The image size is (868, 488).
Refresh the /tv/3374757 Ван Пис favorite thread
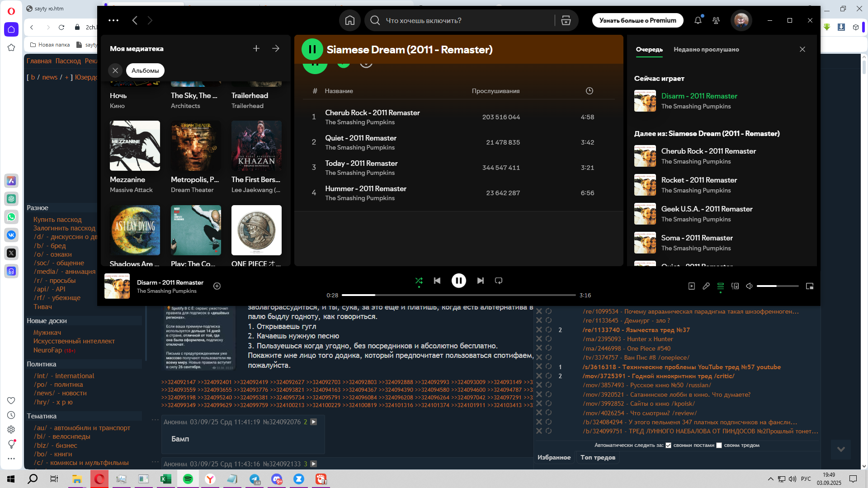tap(548, 357)
